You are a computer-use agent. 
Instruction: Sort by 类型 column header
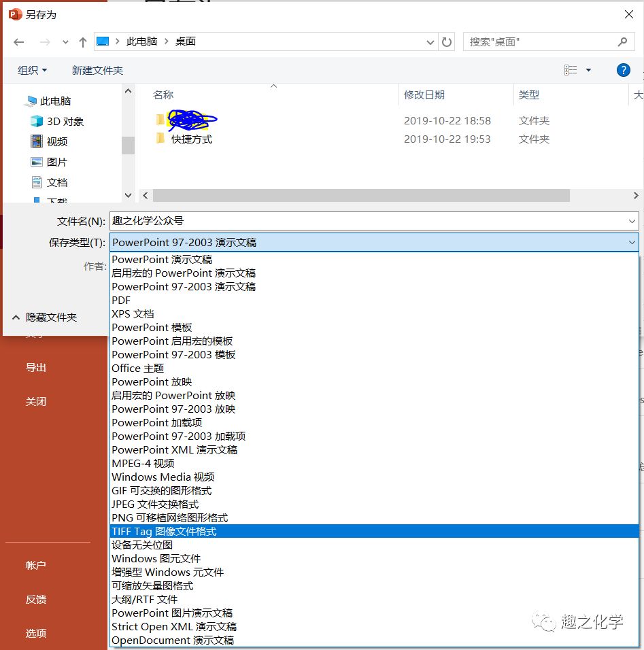(528, 95)
